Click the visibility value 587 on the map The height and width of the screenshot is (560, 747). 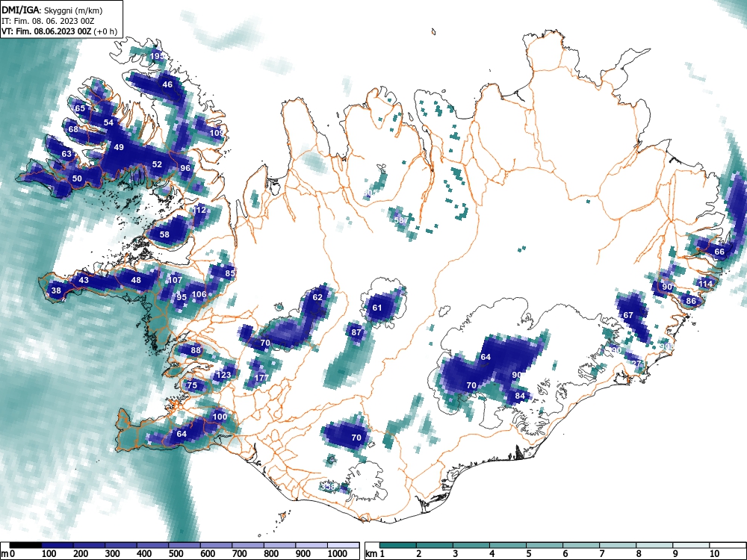click(x=401, y=220)
